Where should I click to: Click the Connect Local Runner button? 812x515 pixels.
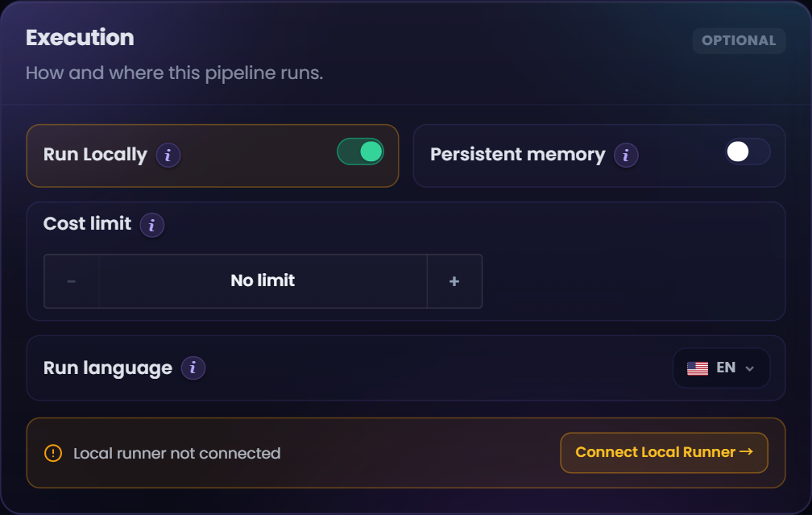(x=664, y=453)
